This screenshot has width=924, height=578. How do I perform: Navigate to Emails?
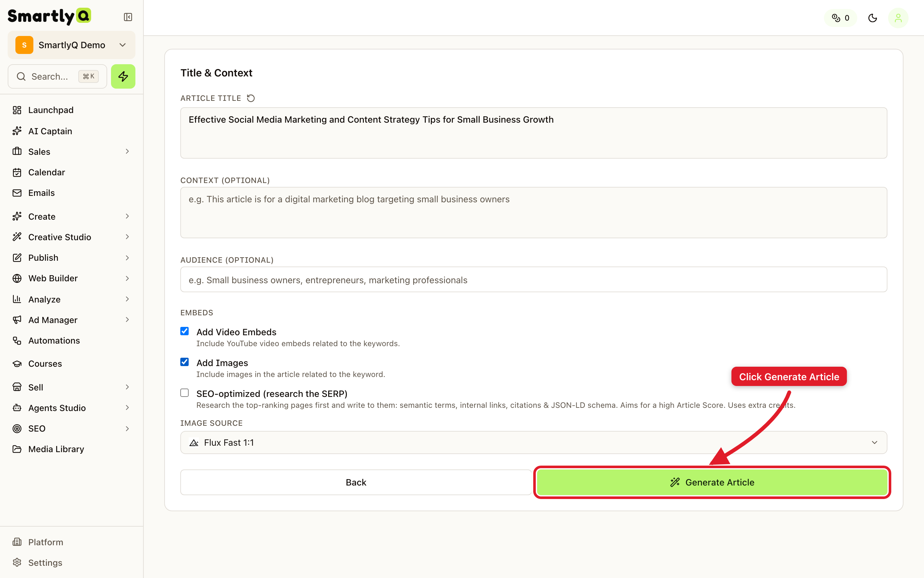point(72,193)
